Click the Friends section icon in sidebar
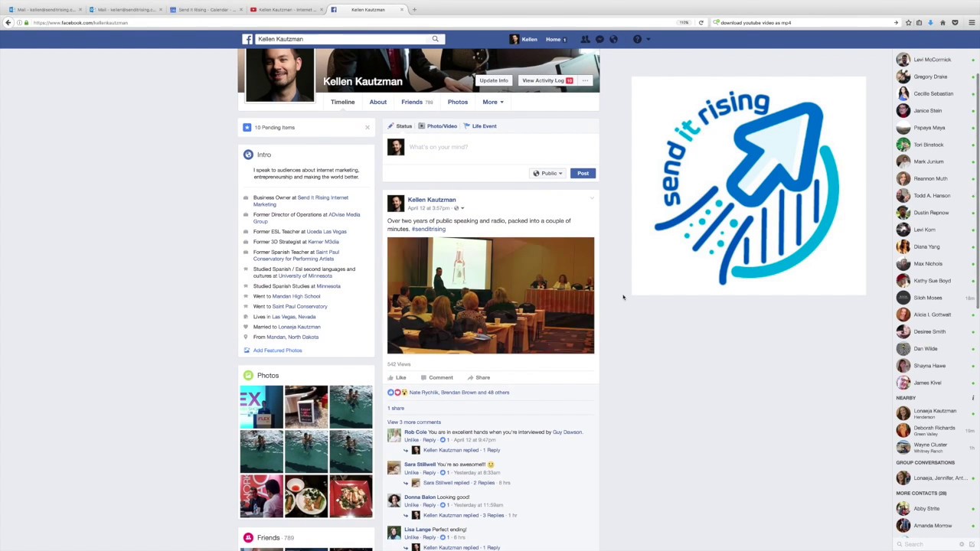Image resolution: width=980 pixels, height=551 pixels. pos(248,538)
